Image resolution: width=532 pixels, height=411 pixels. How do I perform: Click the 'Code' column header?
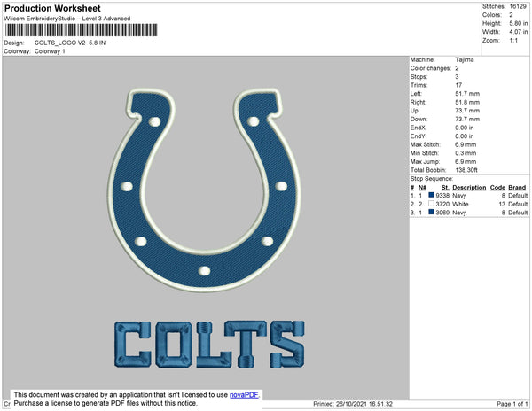point(497,188)
